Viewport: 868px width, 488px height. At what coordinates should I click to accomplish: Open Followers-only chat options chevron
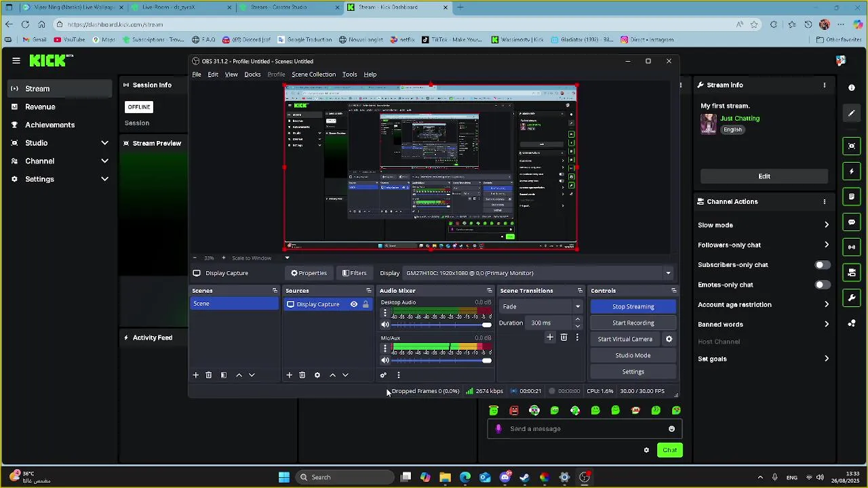(x=826, y=245)
